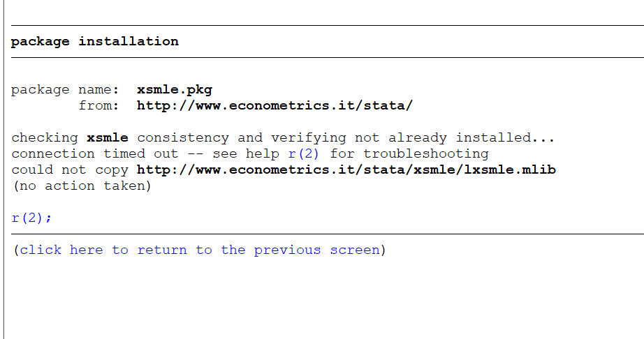This screenshot has height=339, width=644.
Task: Click the word "installation" in the heading
Action: tap(128, 41)
